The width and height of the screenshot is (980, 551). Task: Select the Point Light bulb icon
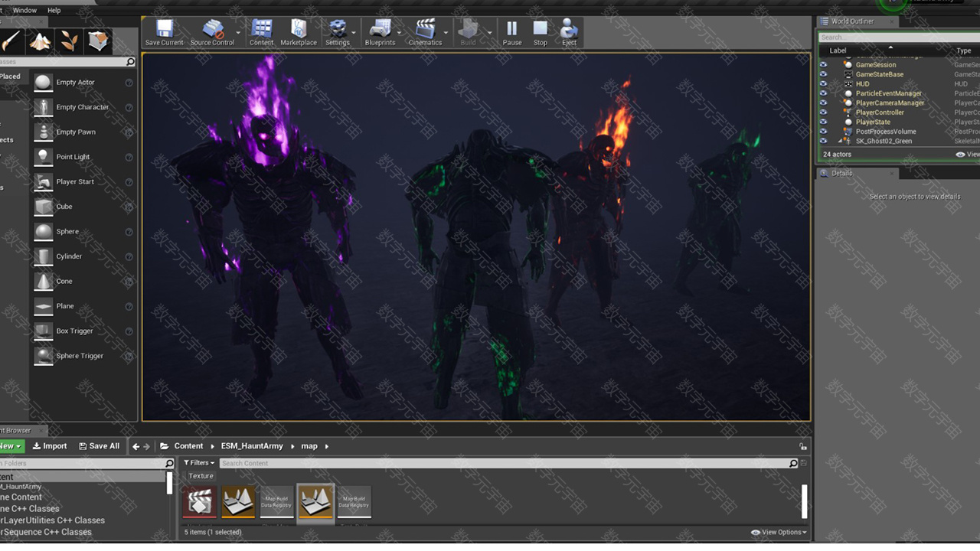(44, 157)
